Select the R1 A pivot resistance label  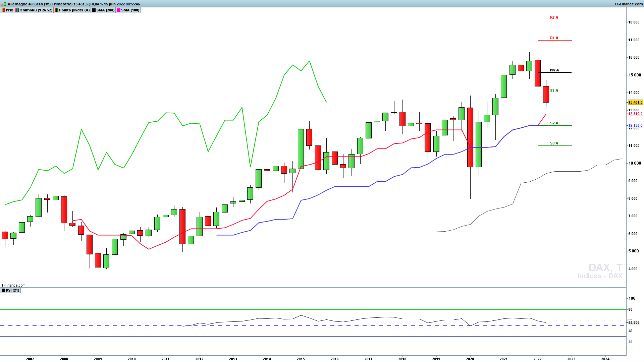click(x=554, y=38)
